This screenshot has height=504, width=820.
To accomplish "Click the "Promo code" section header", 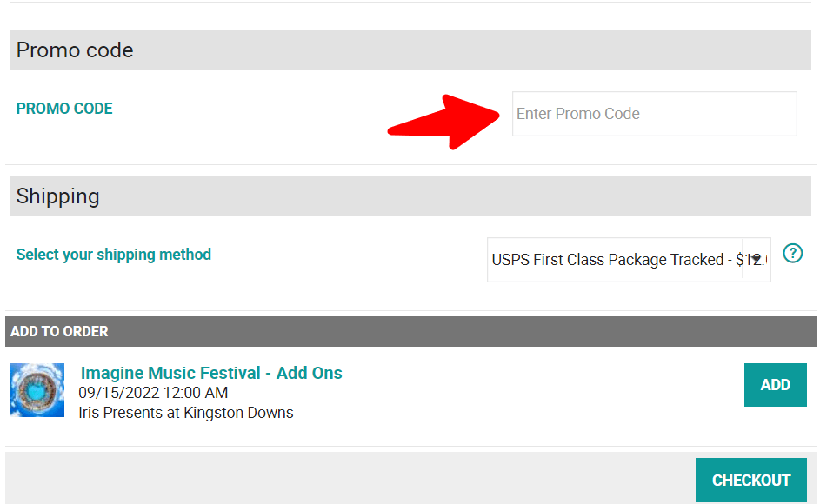I will [75, 50].
